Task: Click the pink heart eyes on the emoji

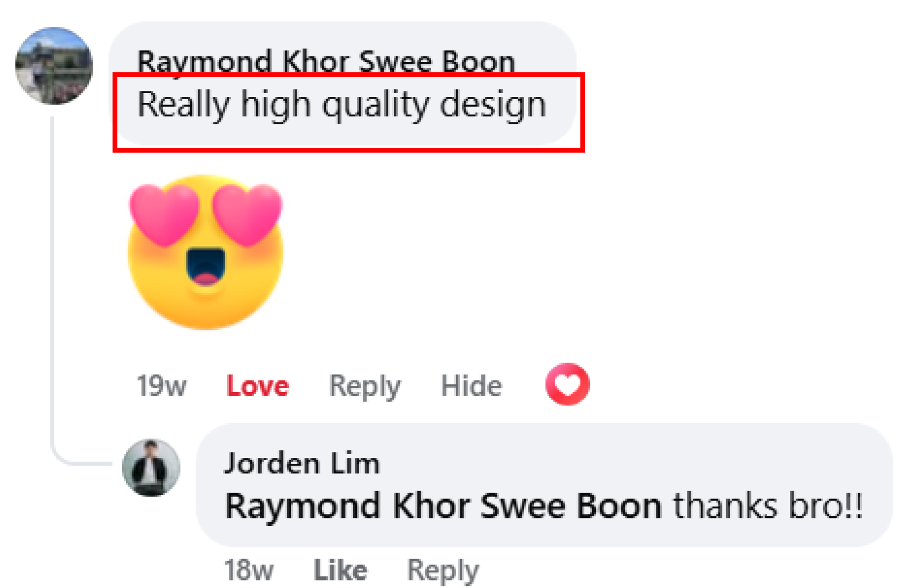Action: pos(206,214)
